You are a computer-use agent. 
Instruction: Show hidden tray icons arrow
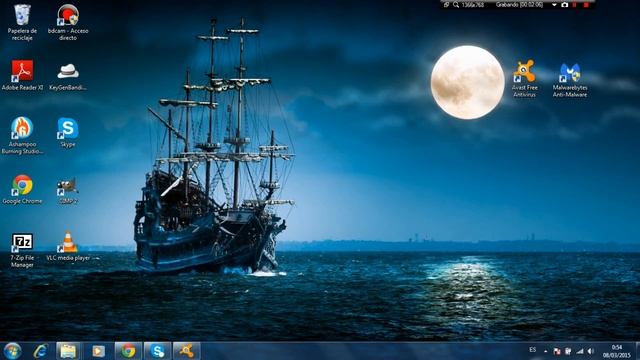click(x=545, y=351)
